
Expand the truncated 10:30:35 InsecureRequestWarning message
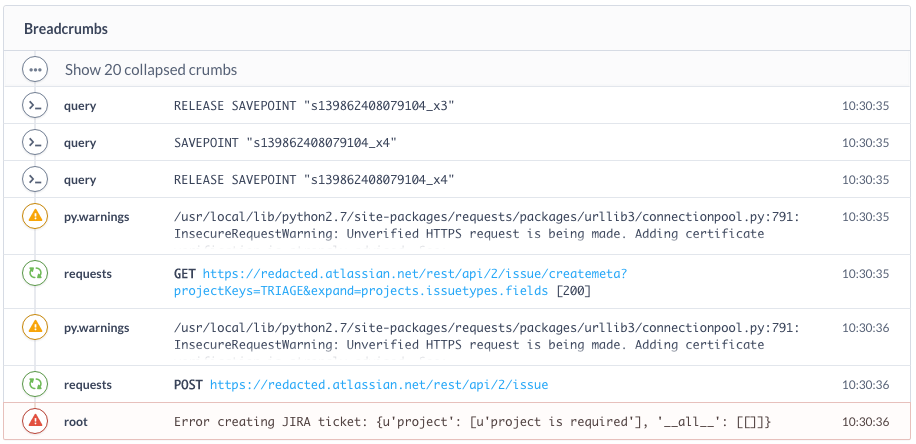coord(468,234)
